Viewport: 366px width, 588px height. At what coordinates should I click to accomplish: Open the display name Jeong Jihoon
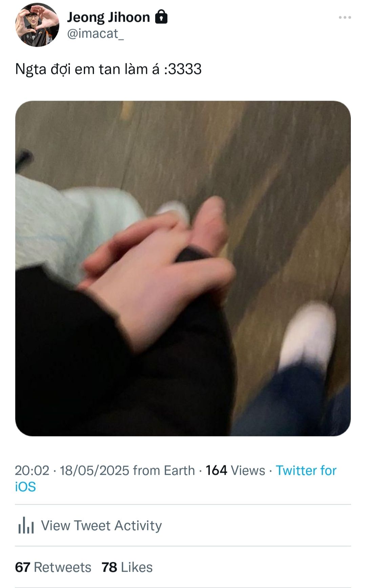[108, 17]
